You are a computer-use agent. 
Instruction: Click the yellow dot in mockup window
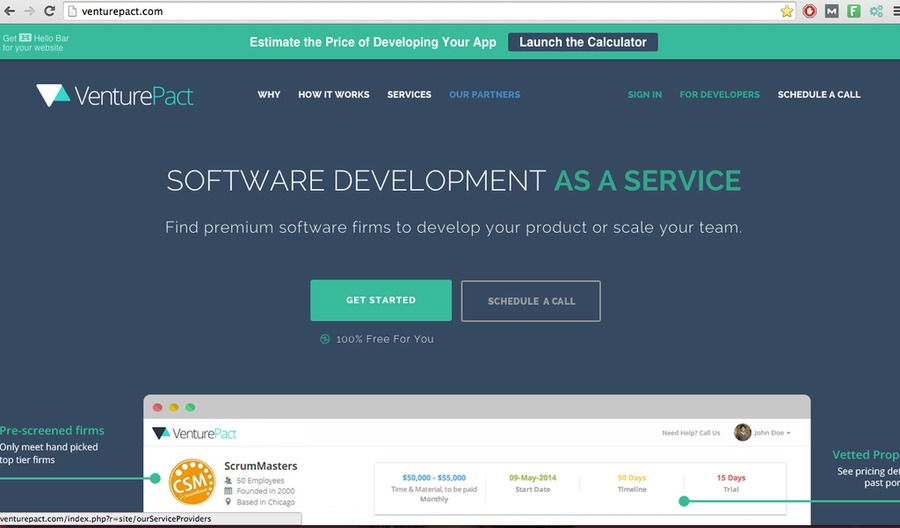click(x=174, y=407)
